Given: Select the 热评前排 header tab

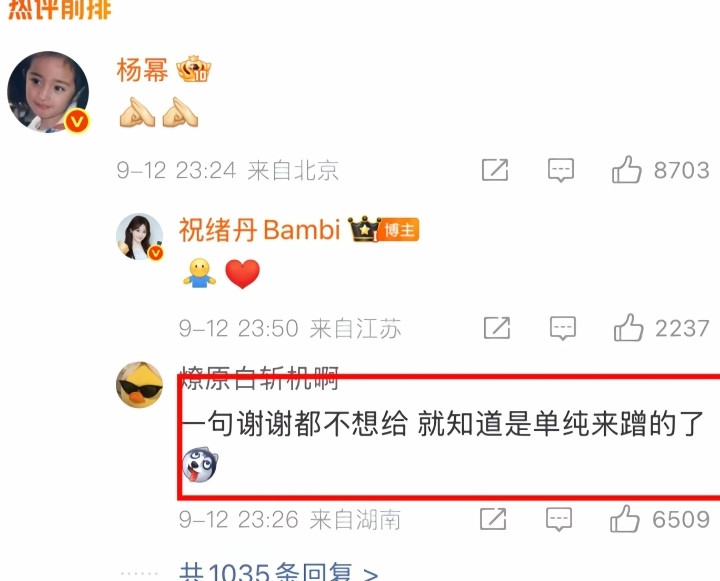Looking at the screenshot, I should point(60,9).
